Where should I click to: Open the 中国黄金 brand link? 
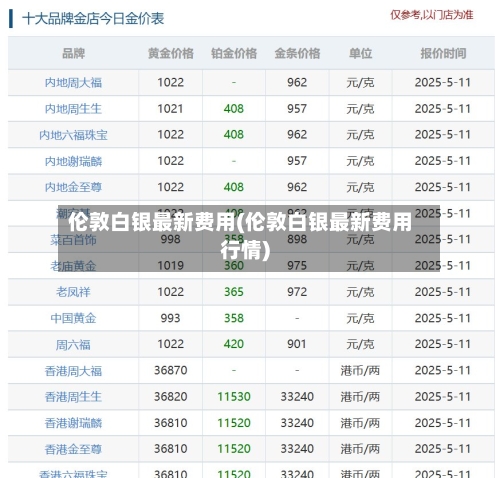point(73,318)
